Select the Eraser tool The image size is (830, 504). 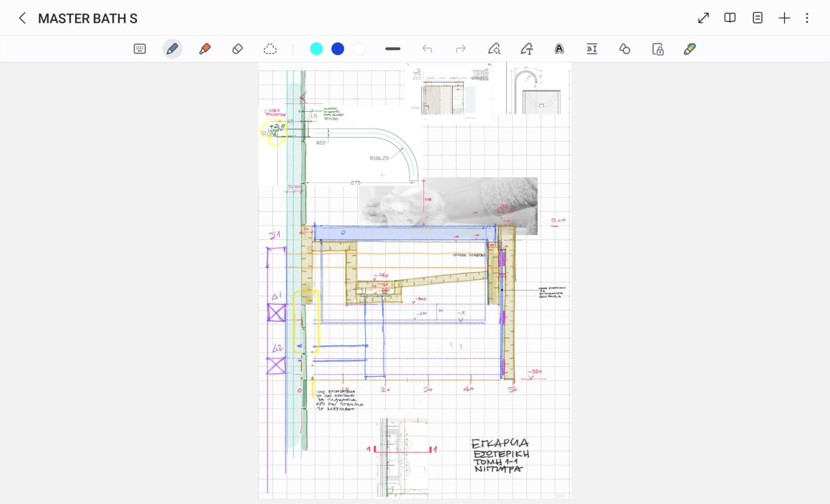[x=238, y=49]
